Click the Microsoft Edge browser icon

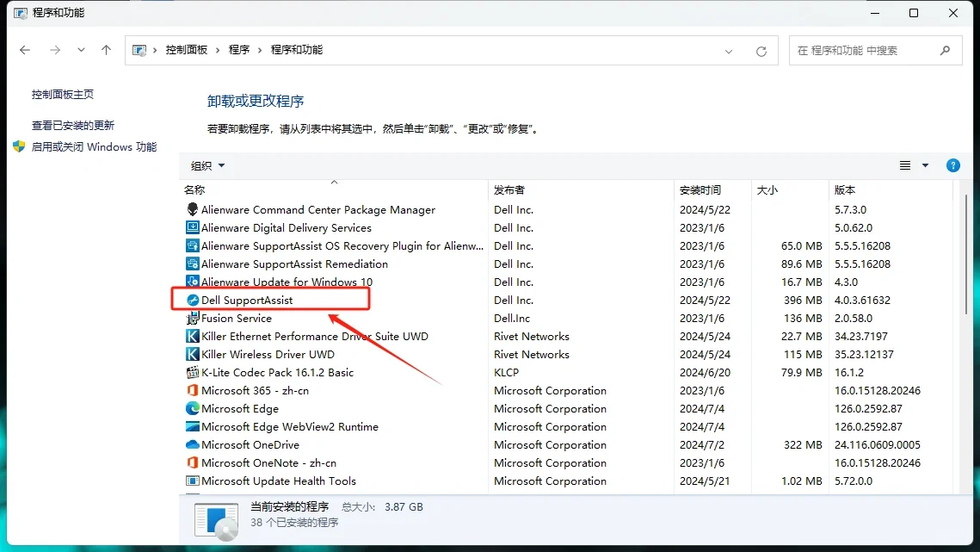(x=193, y=409)
